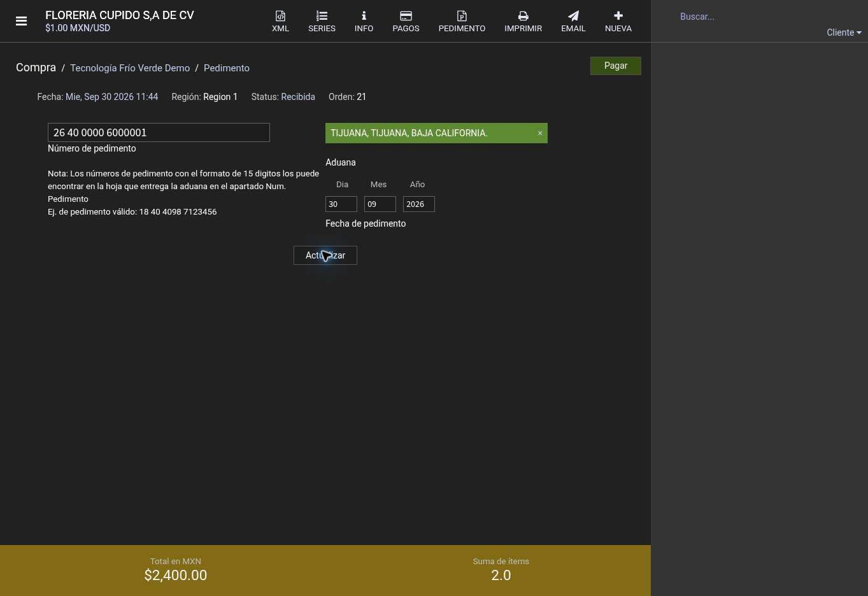Image resolution: width=868 pixels, height=596 pixels.
Task: Open the hamburger menu icon
Action: [21, 21]
